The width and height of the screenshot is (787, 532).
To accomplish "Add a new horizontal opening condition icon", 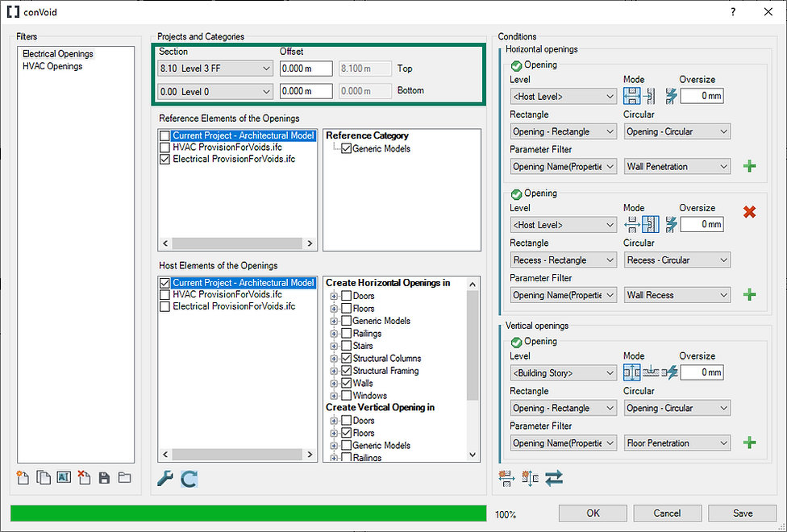I will click(506, 478).
